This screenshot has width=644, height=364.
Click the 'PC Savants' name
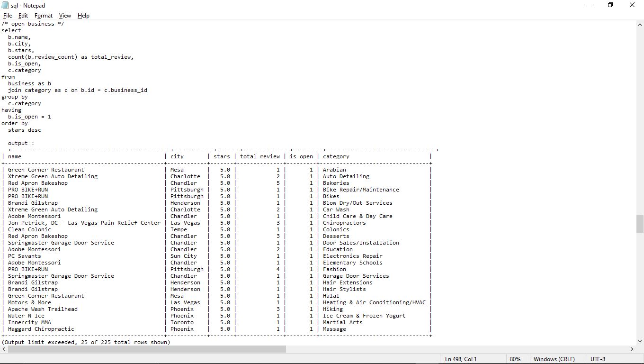[25, 256]
